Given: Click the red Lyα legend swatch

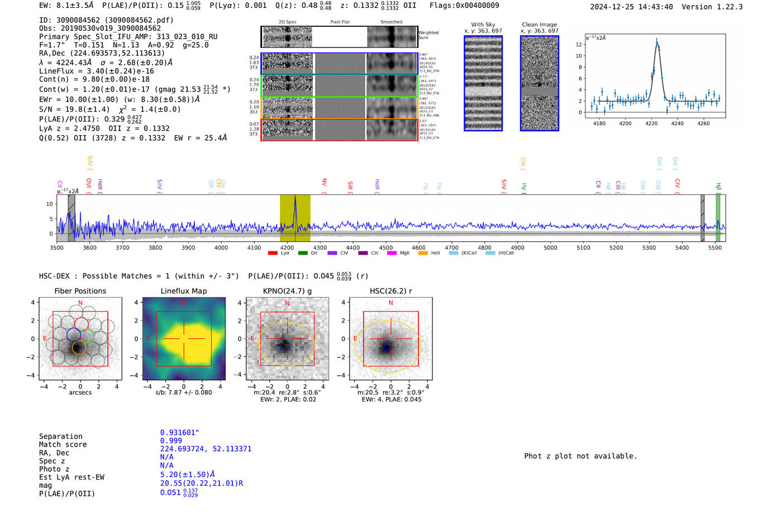Looking at the screenshot, I should (x=273, y=253).
